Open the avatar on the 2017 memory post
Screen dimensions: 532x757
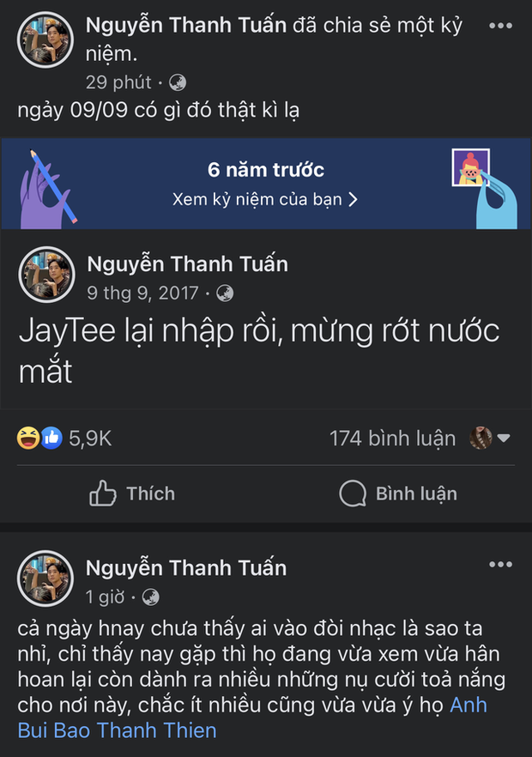46,275
